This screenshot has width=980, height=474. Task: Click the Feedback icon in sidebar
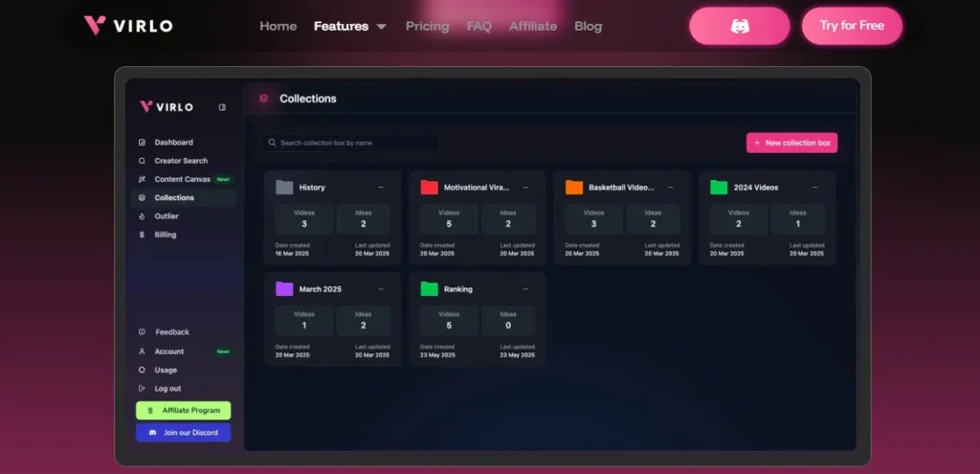pyautogui.click(x=142, y=332)
